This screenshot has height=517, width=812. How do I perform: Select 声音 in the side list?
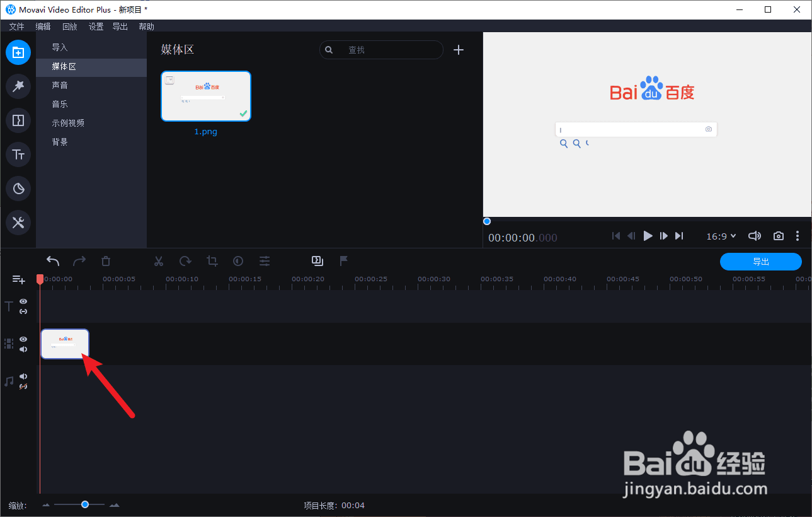click(x=91, y=86)
